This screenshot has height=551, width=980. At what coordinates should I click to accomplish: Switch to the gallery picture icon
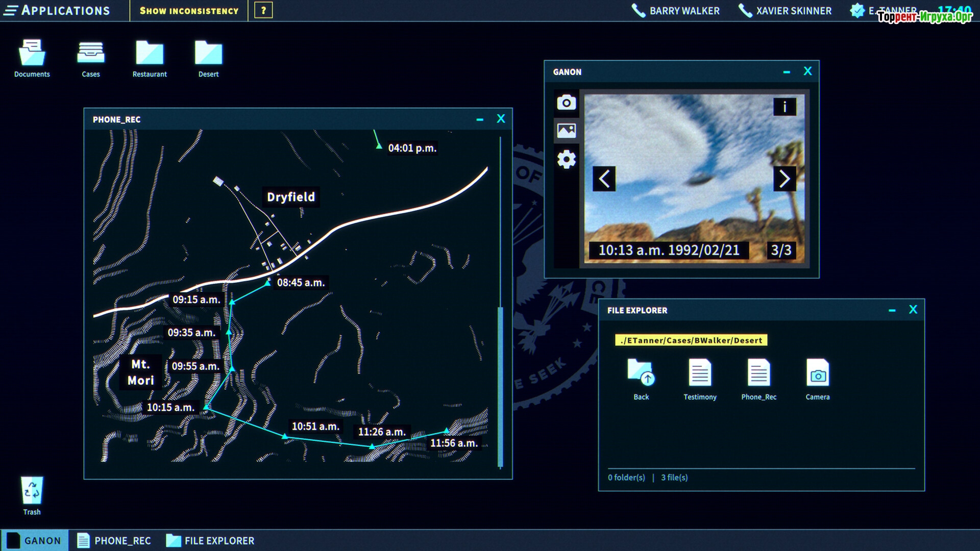click(566, 131)
